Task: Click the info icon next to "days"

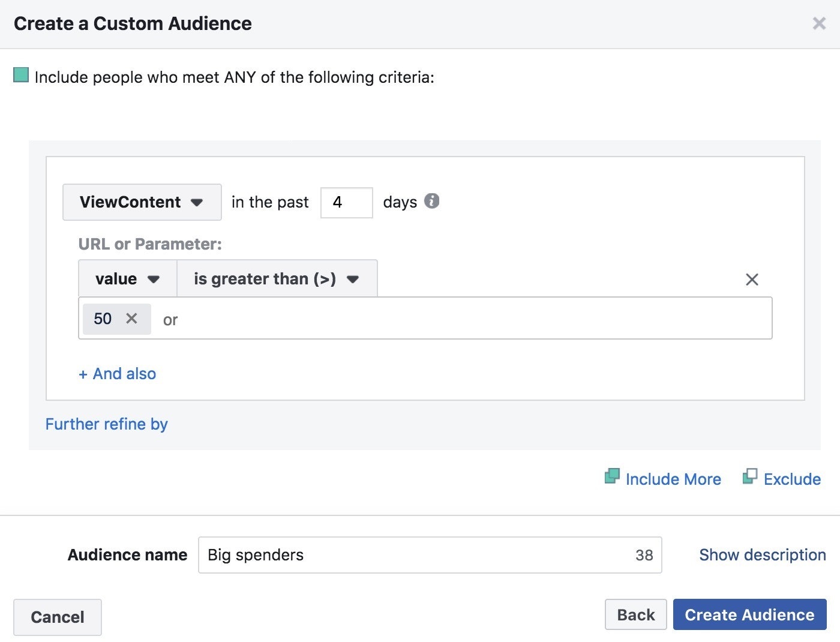Action: click(x=431, y=202)
